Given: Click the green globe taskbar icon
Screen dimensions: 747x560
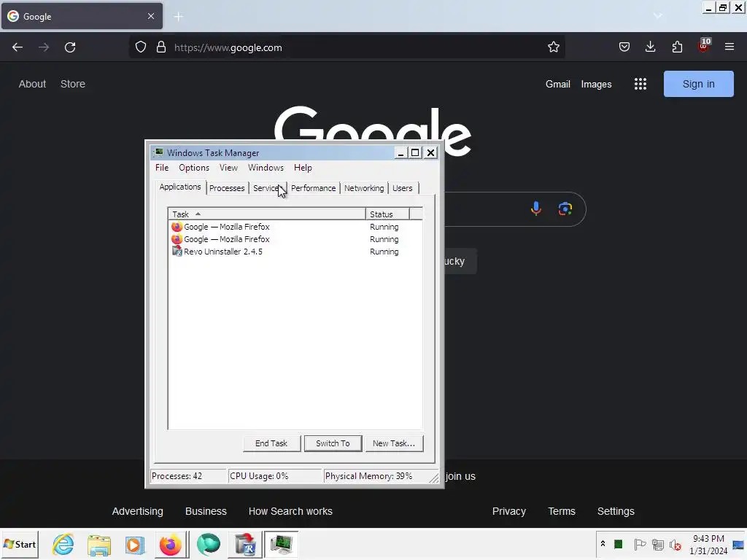Looking at the screenshot, I should [x=208, y=544].
